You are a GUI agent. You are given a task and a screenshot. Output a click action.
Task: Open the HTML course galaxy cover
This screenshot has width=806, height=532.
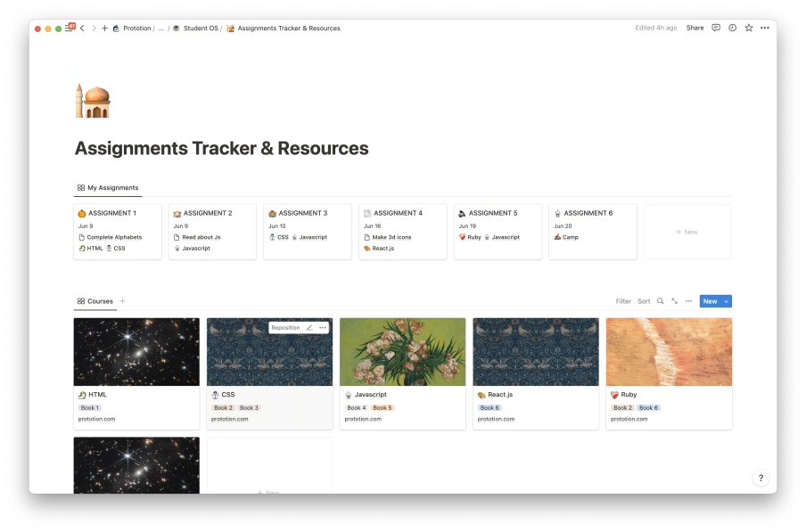click(x=136, y=352)
